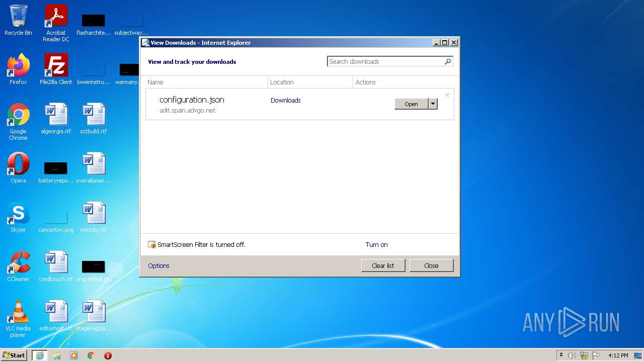Turn on SmartScreen Filter
Image resolution: width=644 pixels, height=362 pixels.
click(x=376, y=244)
